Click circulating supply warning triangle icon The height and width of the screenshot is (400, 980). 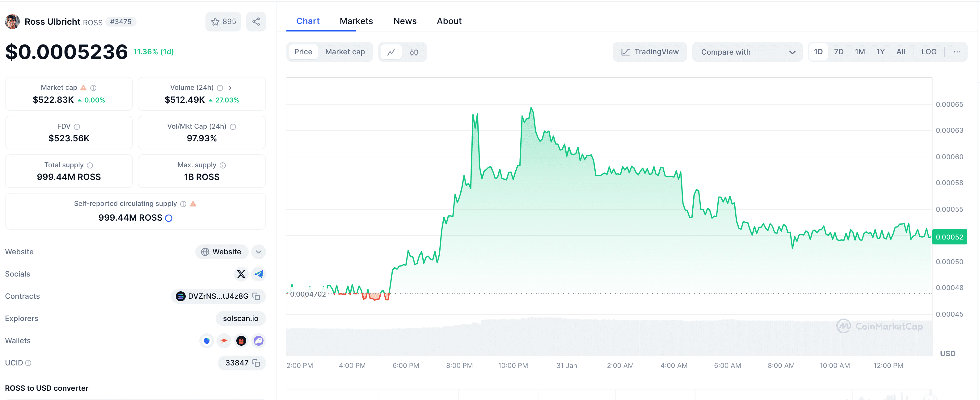tap(193, 204)
